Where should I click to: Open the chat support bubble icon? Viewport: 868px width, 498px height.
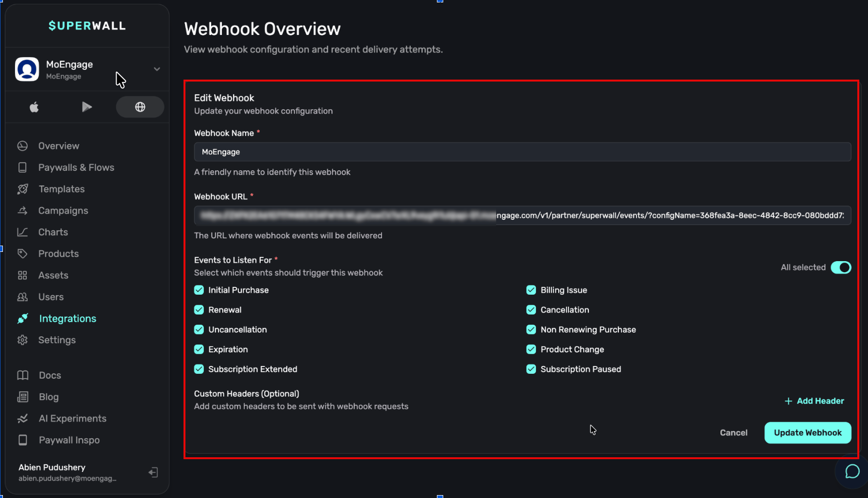click(x=852, y=471)
